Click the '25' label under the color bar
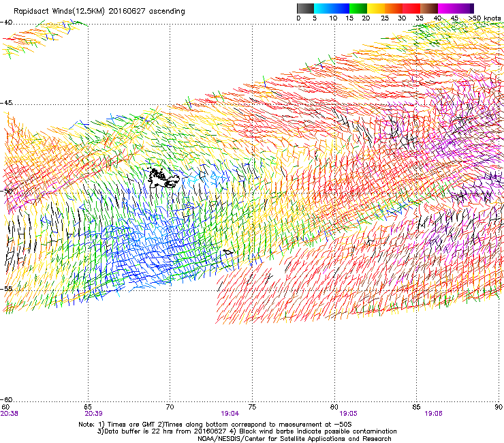 (385, 18)
